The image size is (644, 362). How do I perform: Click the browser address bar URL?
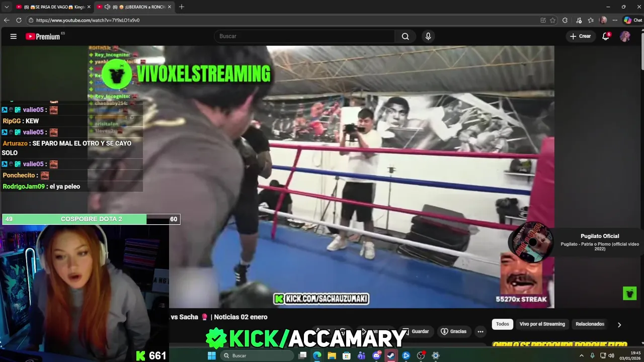[x=88, y=20]
